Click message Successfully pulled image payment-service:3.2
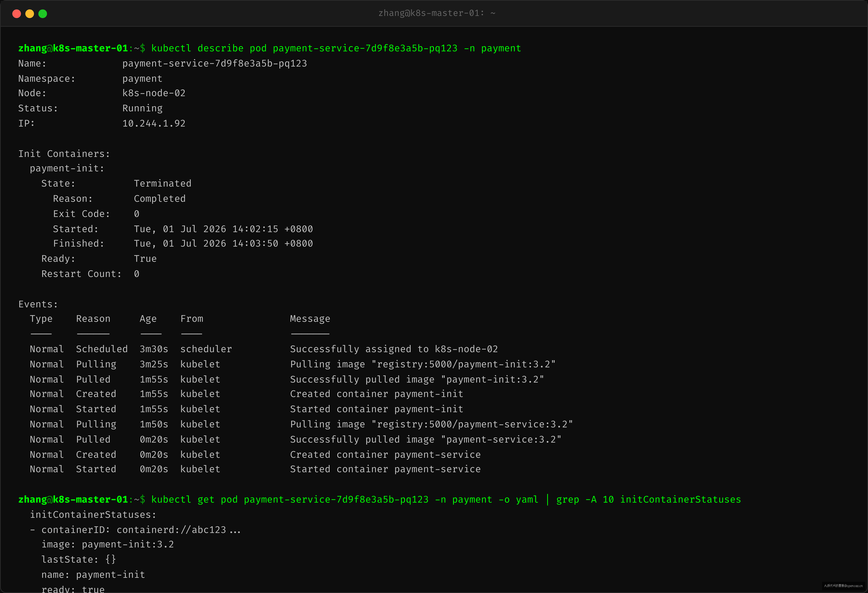 click(x=426, y=440)
